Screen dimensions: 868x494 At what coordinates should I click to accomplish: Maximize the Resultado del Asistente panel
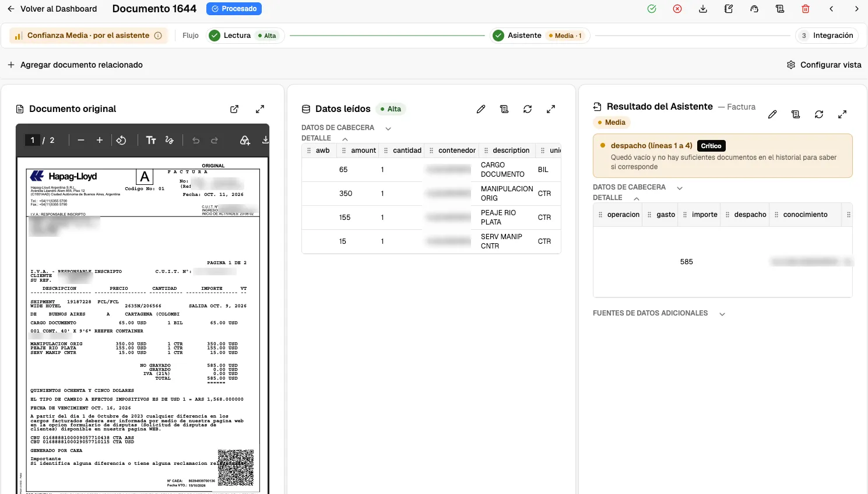click(x=842, y=114)
